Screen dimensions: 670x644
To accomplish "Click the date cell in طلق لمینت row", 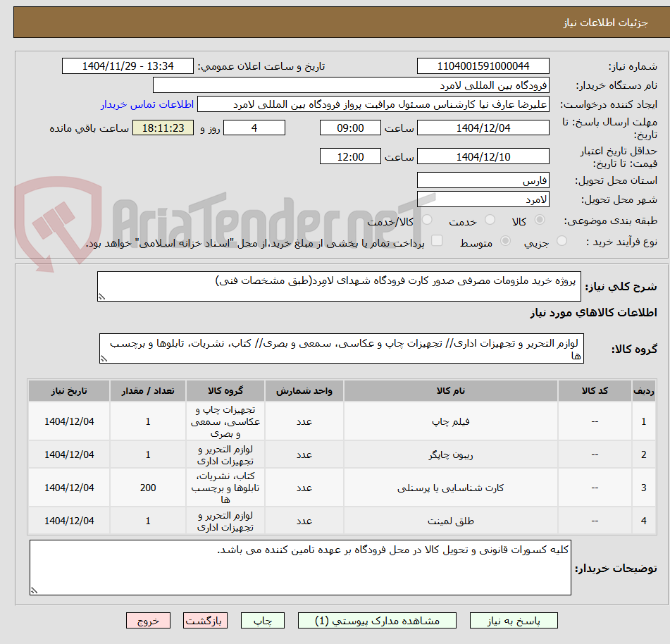I will (x=69, y=521).
